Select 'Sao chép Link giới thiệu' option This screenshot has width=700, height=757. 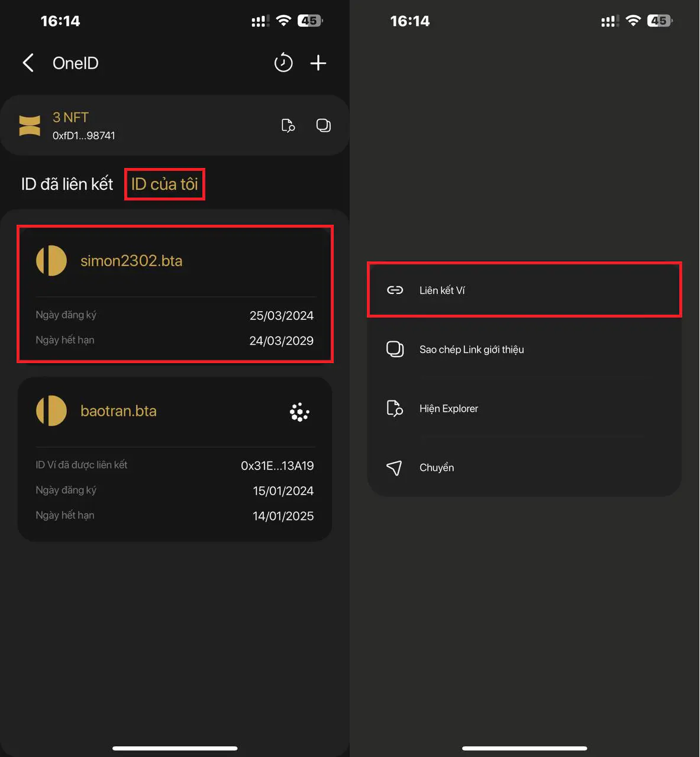pyautogui.click(x=472, y=350)
